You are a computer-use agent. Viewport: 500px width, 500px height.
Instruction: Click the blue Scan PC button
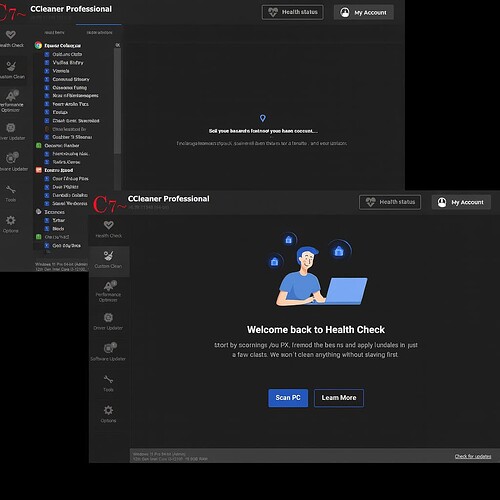point(288,398)
